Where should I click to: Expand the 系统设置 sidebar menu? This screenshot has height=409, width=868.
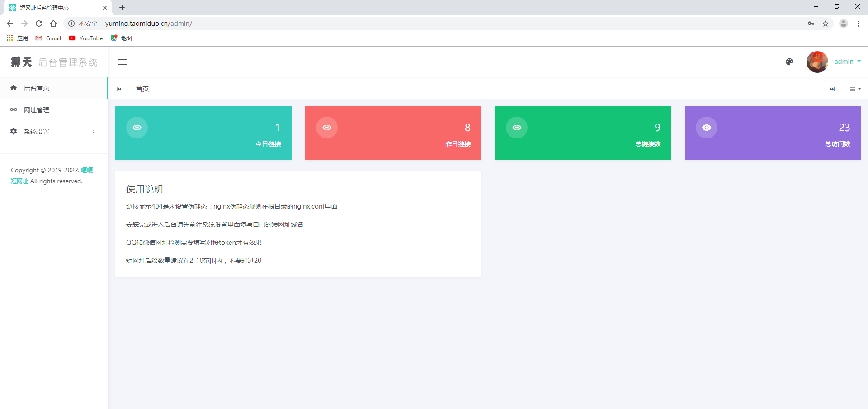pyautogui.click(x=54, y=132)
